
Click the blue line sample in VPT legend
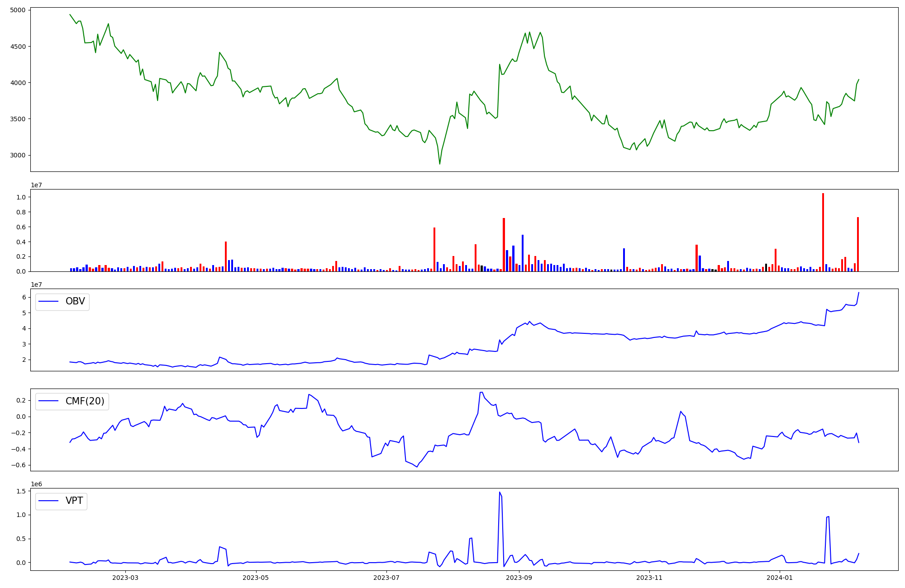(x=49, y=501)
